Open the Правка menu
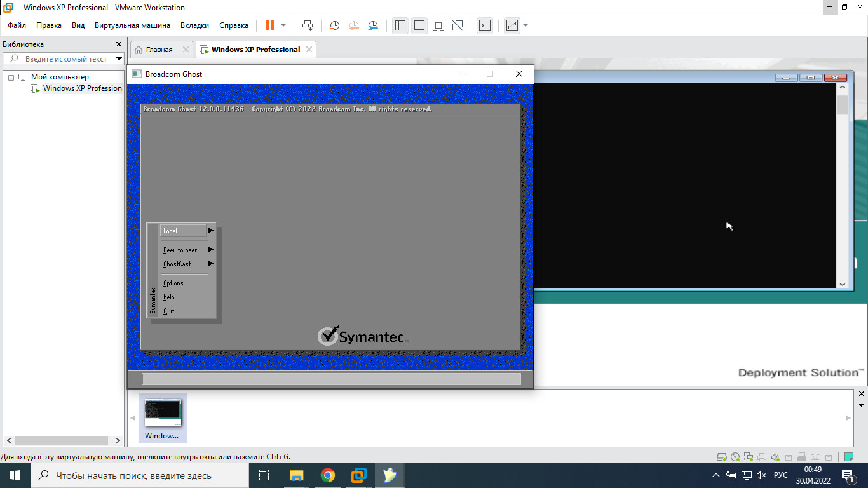Viewport: 868px width, 488px height. click(x=49, y=25)
